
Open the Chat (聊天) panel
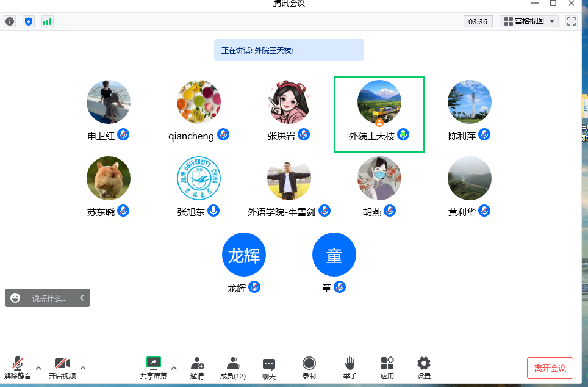tap(268, 368)
